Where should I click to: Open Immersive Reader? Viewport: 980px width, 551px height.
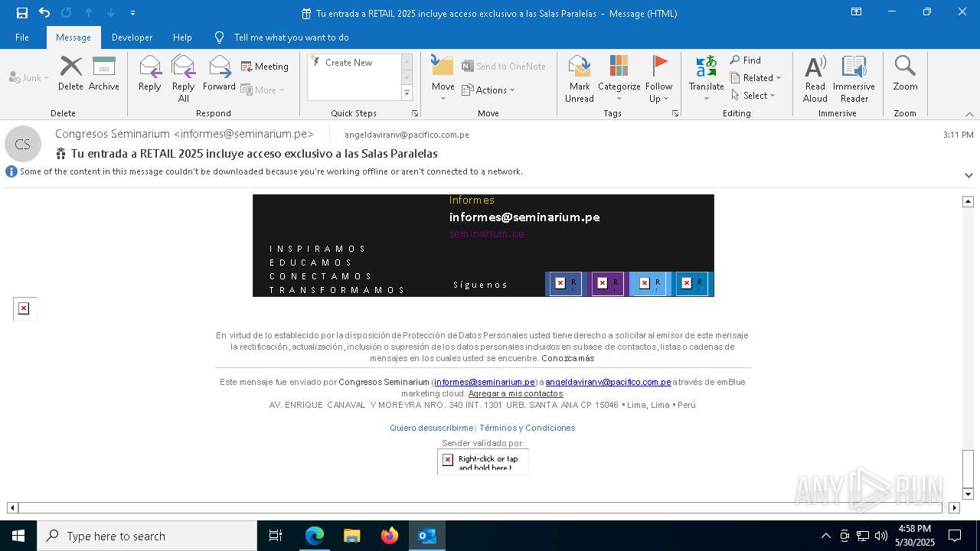pos(854,78)
